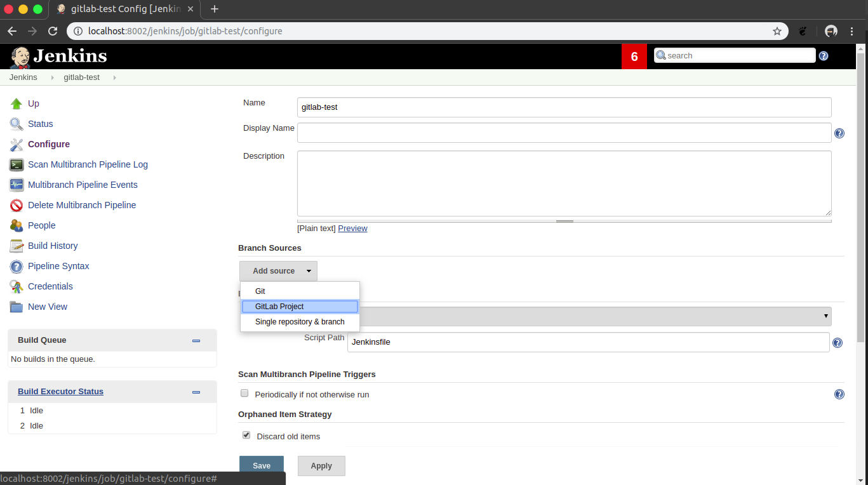Click the gitlab-test breadcrumb link

[82, 77]
